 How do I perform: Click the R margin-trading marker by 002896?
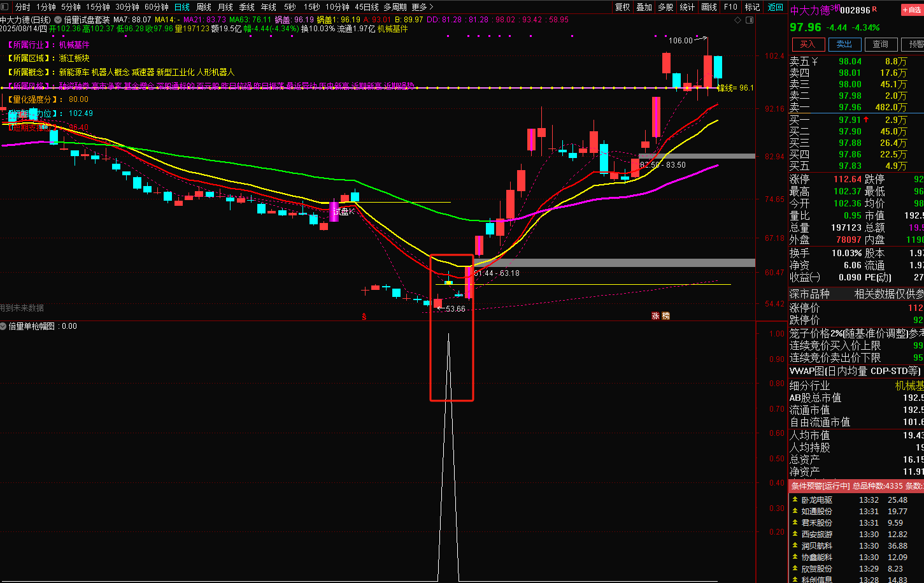click(x=874, y=9)
